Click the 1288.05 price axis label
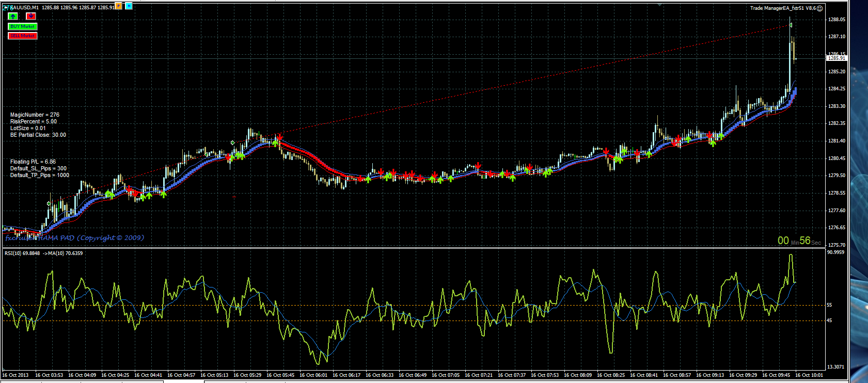This screenshot has width=868, height=383. (837, 20)
